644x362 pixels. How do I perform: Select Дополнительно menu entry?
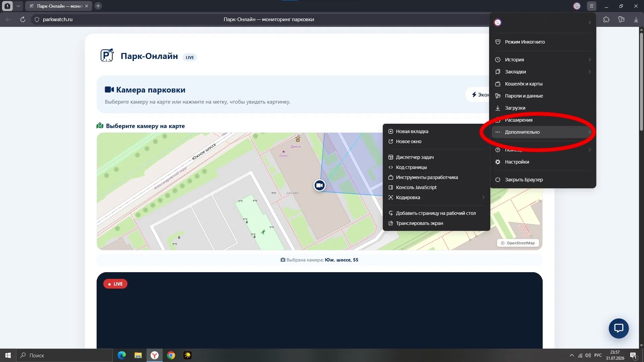[542, 132]
